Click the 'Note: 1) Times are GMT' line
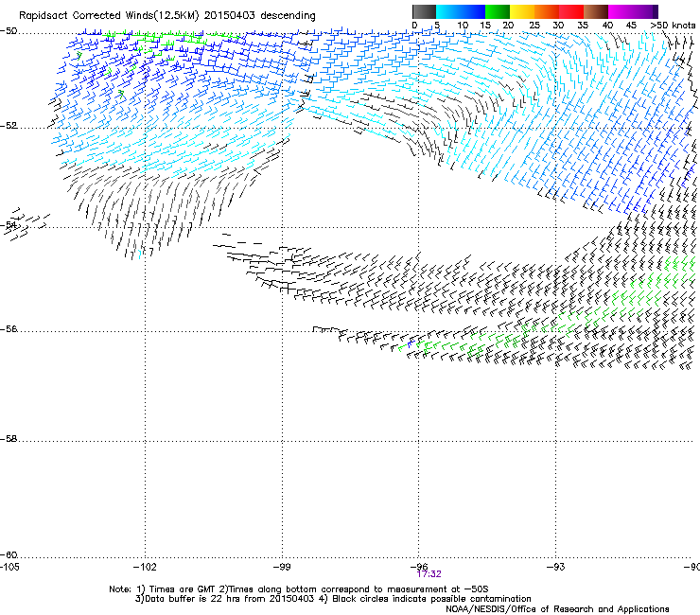This screenshot has width=700, height=615. [x=298, y=589]
